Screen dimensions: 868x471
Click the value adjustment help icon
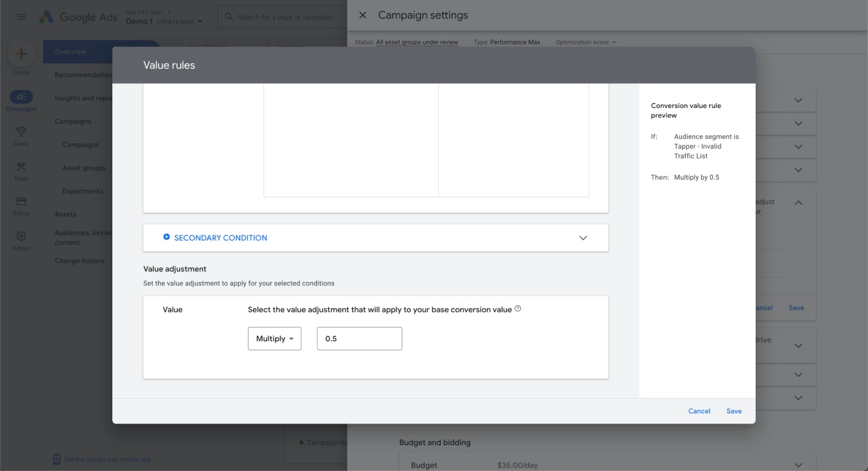tap(518, 309)
